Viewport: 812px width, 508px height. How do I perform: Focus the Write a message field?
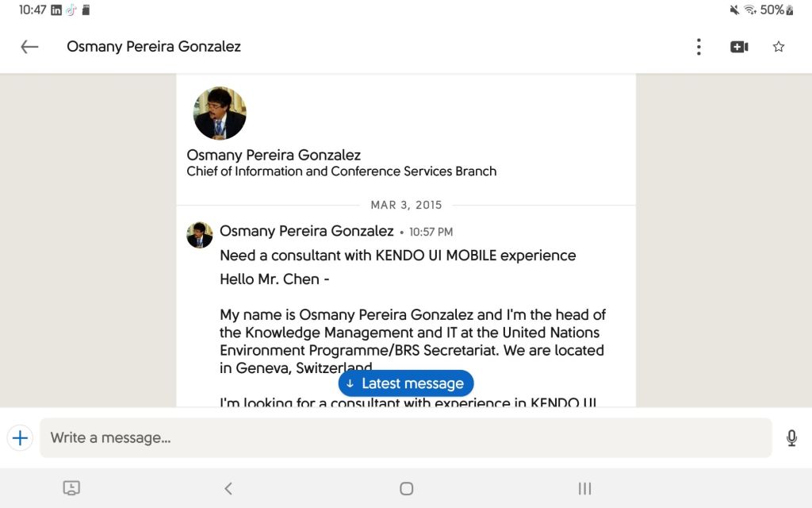(x=405, y=437)
